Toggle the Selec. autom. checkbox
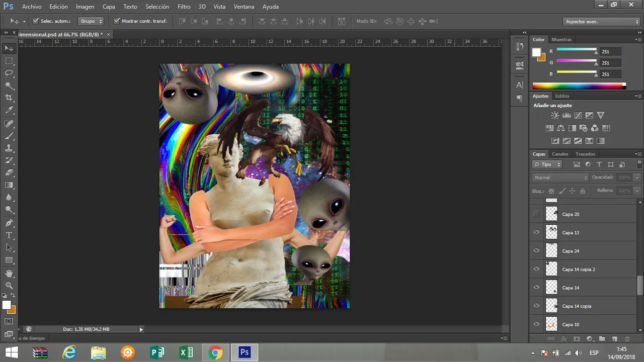644x362 pixels. pos(36,21)
